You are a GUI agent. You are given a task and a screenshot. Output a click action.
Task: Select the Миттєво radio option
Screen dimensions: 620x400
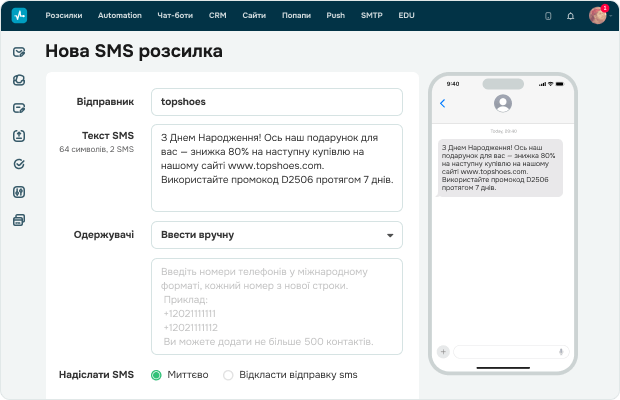pos(156,375)
